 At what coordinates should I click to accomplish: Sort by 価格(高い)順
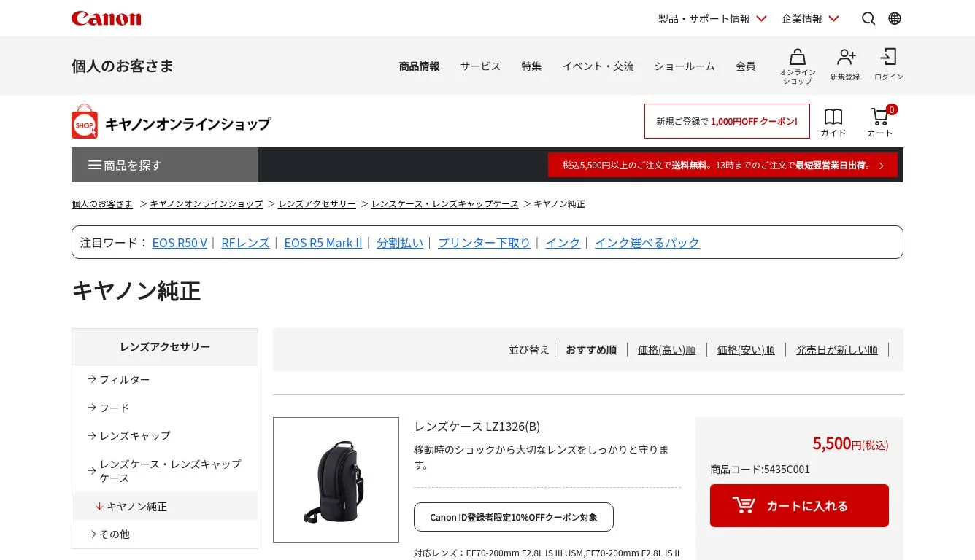tap(667, 350)
